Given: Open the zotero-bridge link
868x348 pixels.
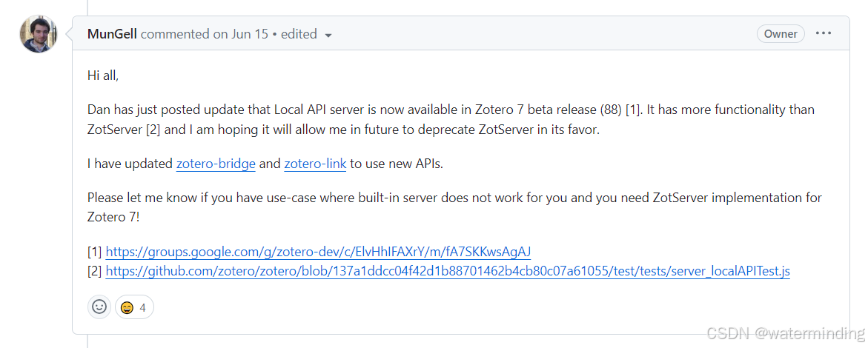Looking at the screenshot, I should [x=216, y=164].
